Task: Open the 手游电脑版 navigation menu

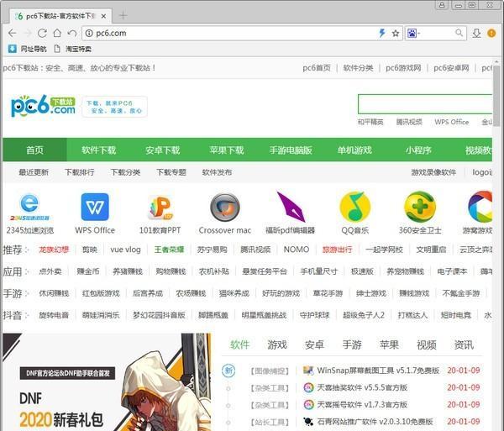Action: click(291, 150)
